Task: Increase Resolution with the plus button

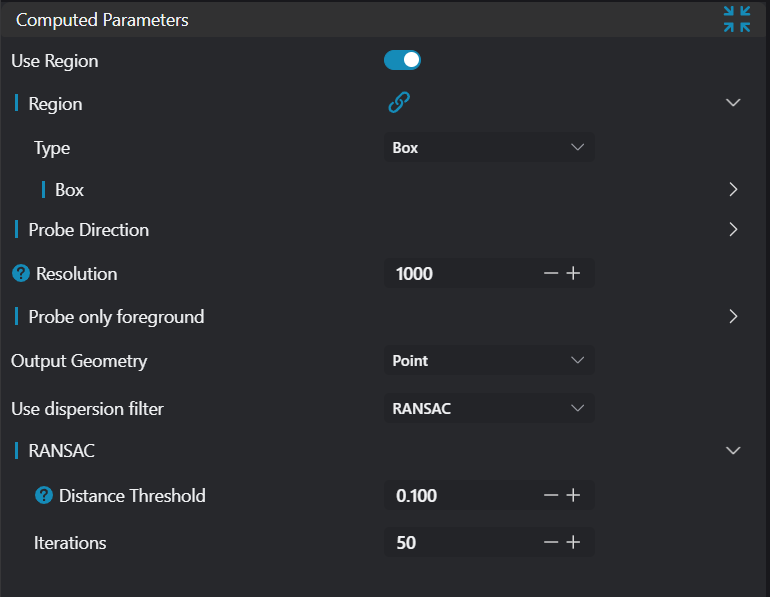Action: coord(573,273)
